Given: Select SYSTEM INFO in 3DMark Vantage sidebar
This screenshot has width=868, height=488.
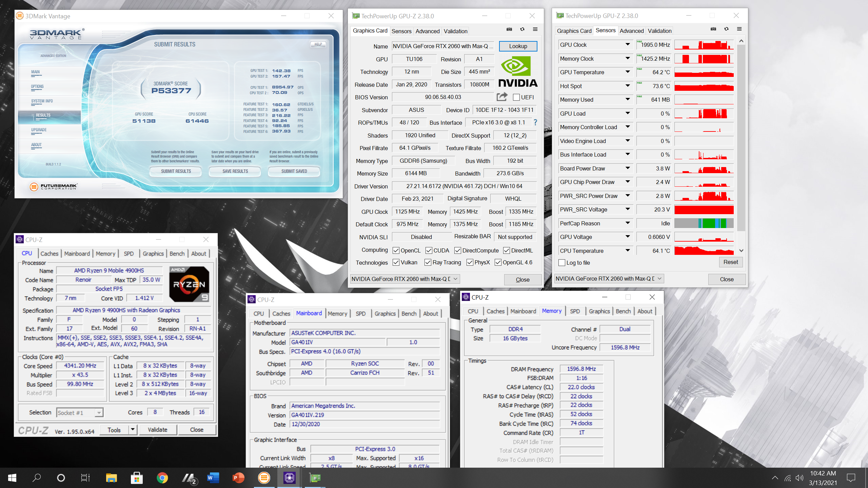Looking at the screenshot, I should pyautogui.click(x=42, y=101).
